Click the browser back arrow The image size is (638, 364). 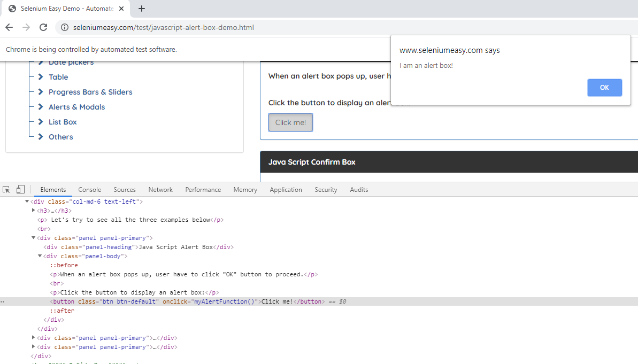point(9,27)
